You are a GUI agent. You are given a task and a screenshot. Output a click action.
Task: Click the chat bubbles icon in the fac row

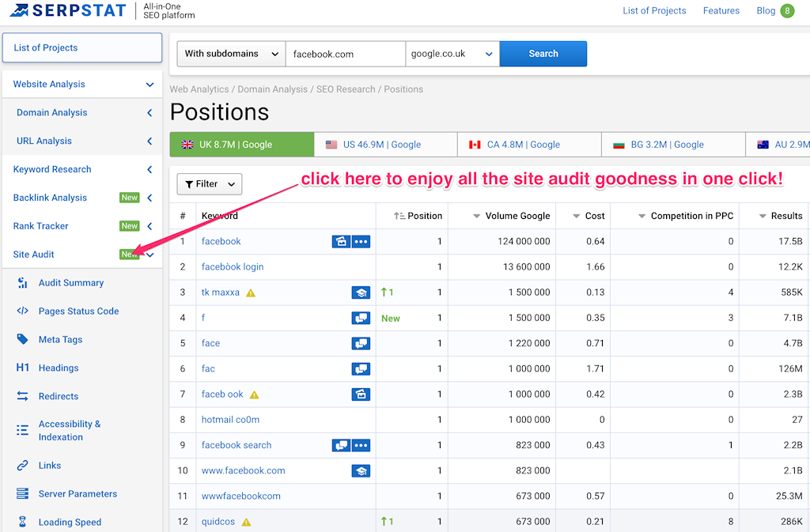(361, 369)
